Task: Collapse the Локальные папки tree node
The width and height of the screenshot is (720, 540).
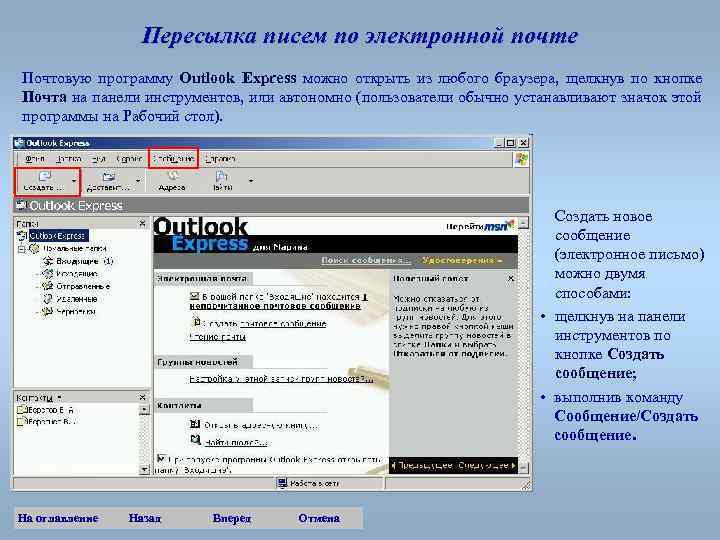Action: [x=21, y=248]
